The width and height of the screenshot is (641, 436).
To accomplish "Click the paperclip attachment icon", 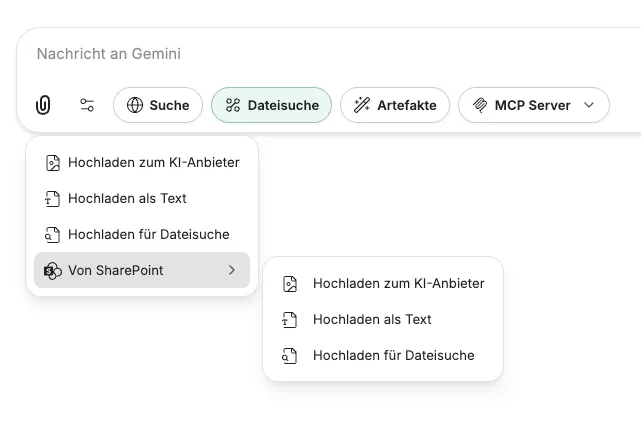I will (x=43, y=105).
